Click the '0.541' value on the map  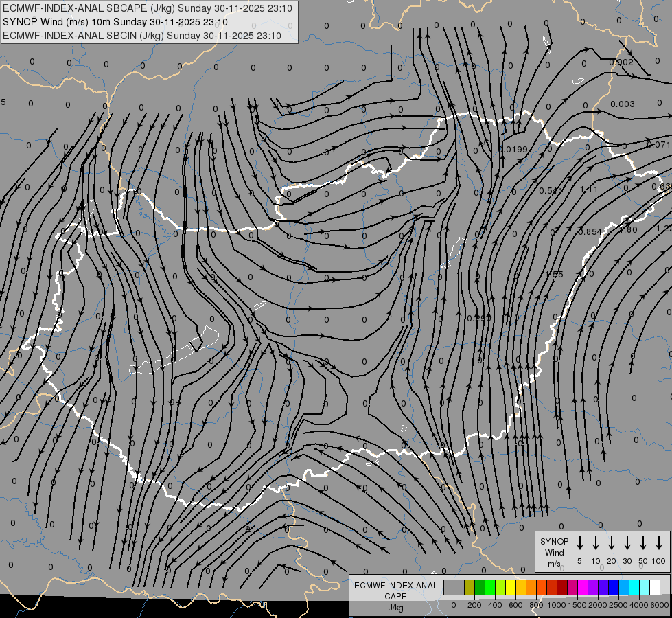551,190
